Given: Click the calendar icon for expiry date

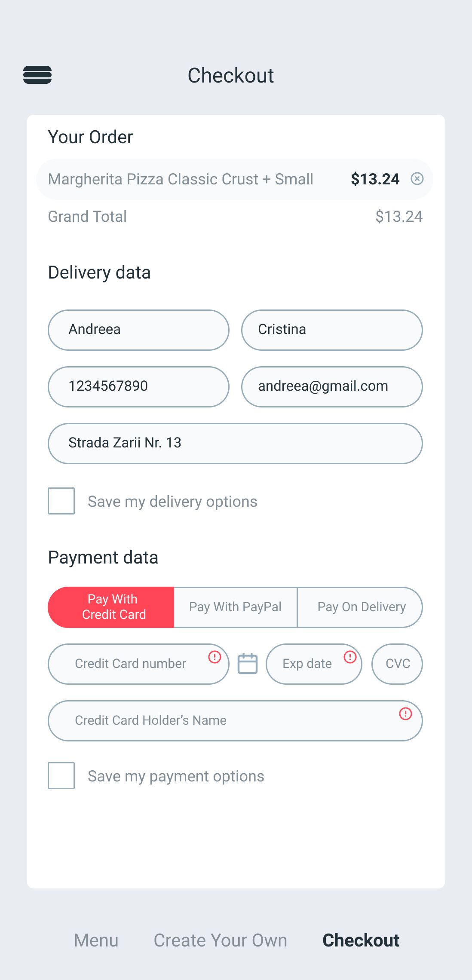Looking at the screenshot, I should (248, 664).
